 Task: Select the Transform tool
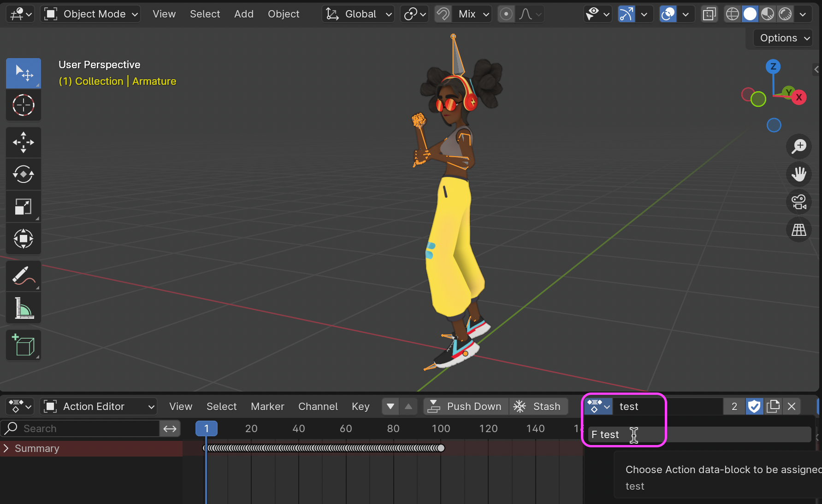tap(24, 239)
